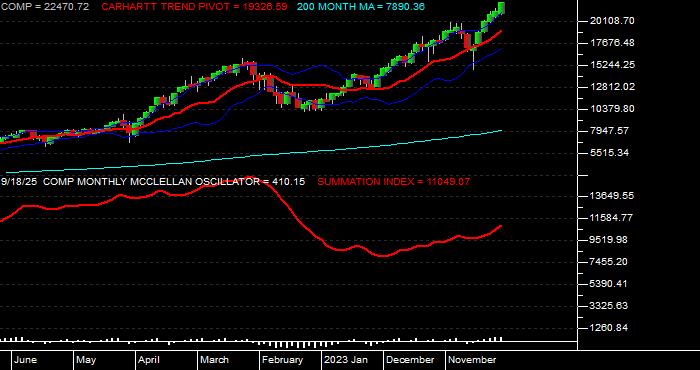Click the right end of the cyan 200 month MA line
Viewport: 700px width, 370px height.
pyautogui.click(x=501, y=130)
